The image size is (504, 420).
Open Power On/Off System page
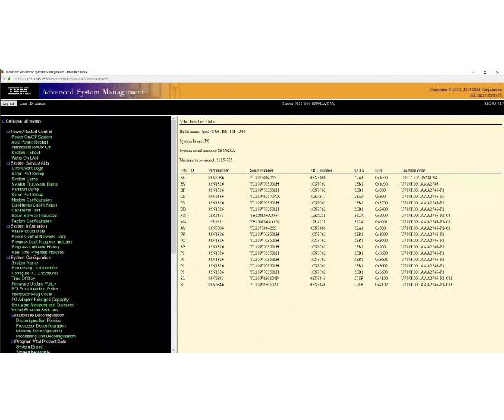(31, 137)
